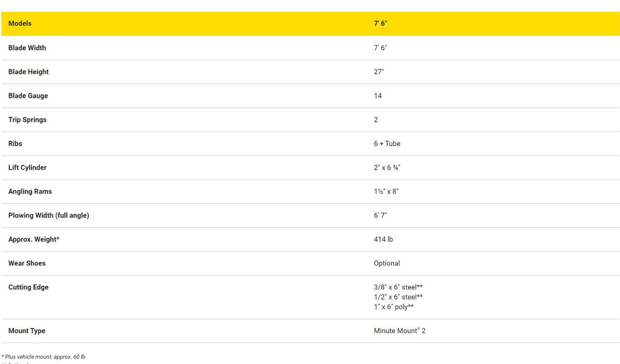Click the Blade Gauge value 14
The image size is (620, 364).
[x=377, y=96]
